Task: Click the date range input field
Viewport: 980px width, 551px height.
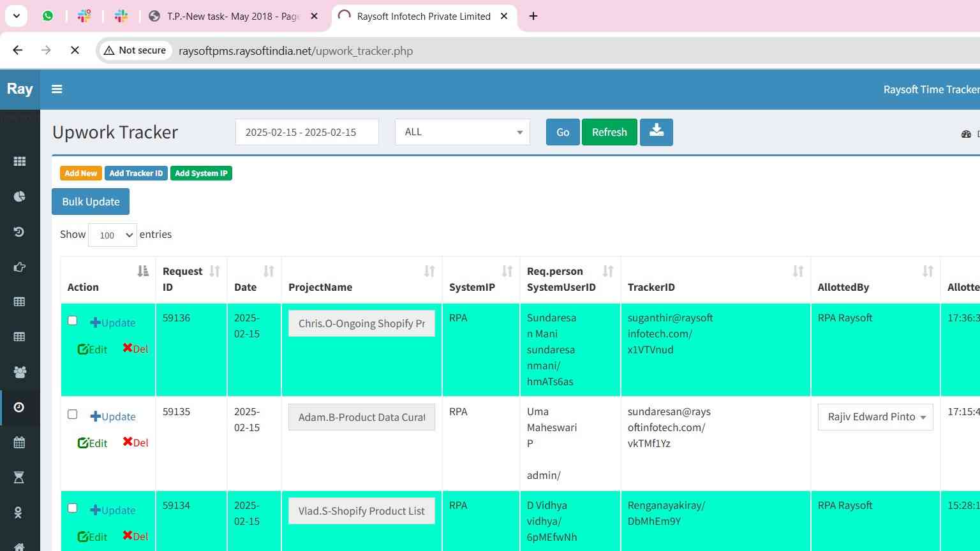Action: [307, 132]
